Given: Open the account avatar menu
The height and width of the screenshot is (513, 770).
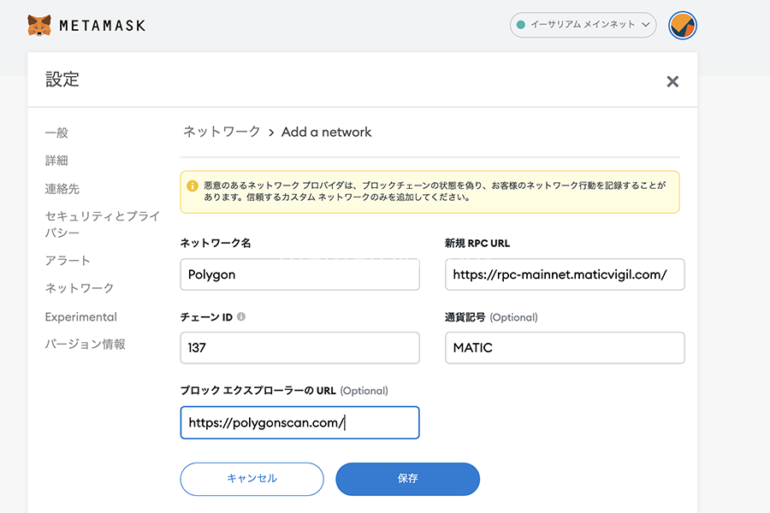Looking at the screenshot, I should click(682, 25).
